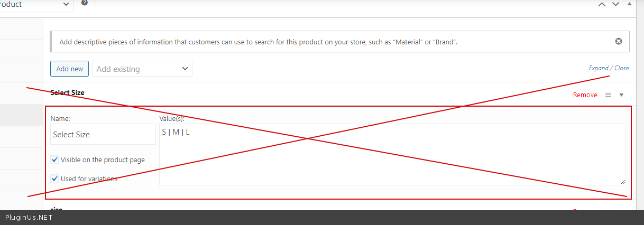644x225 pixels.
Task: Click the attribute Name input field
Action: click(x=103, y=135)
